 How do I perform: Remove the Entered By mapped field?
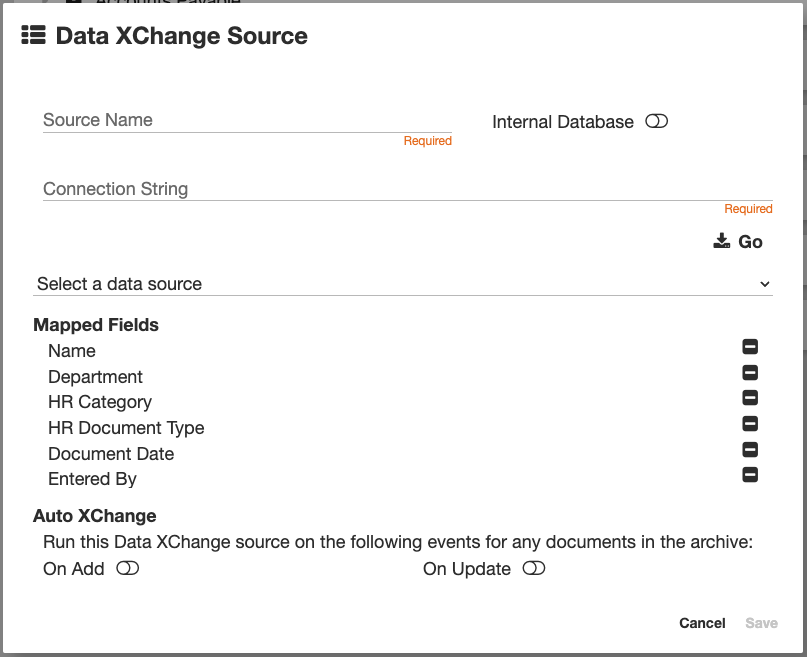tap(750, 475)
